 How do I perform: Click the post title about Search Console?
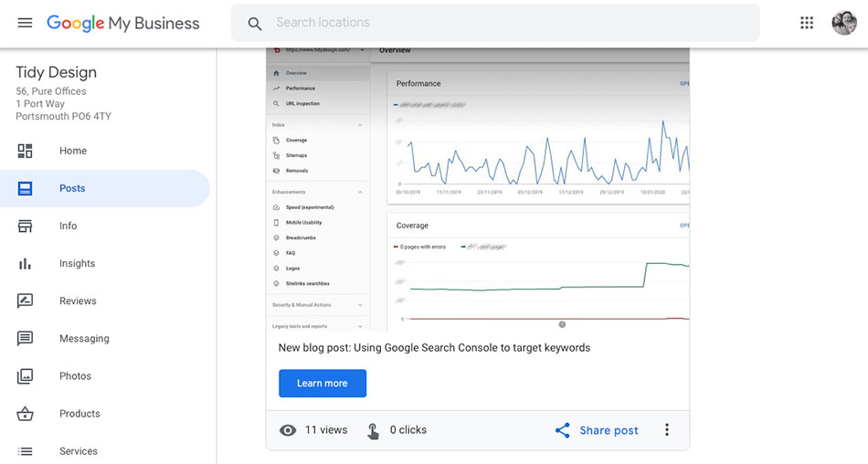434,348
